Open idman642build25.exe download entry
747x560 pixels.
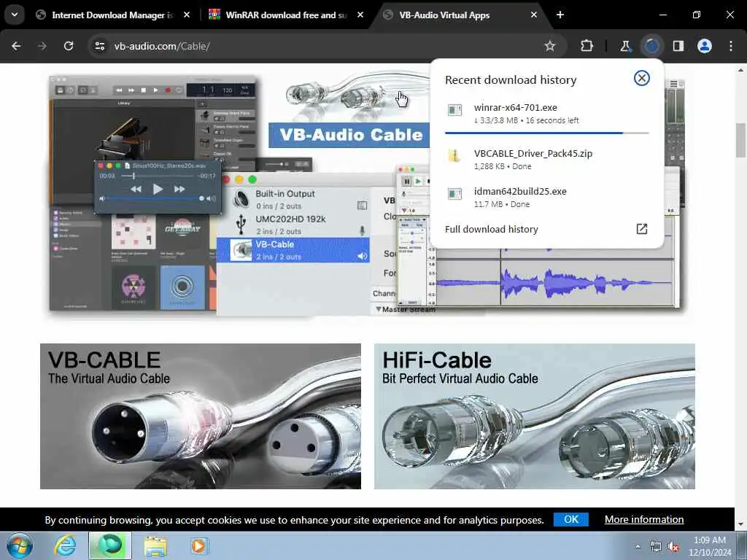tap(547, 197)
